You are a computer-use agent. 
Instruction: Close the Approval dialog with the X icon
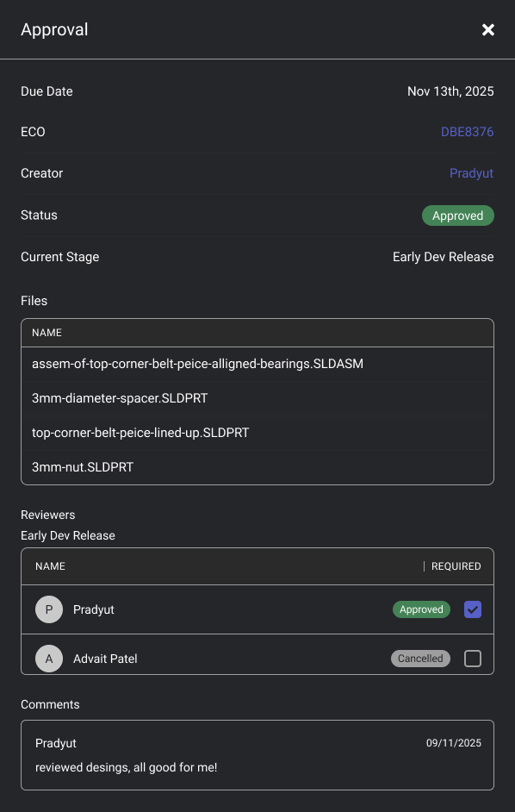[x=488, y=29]
